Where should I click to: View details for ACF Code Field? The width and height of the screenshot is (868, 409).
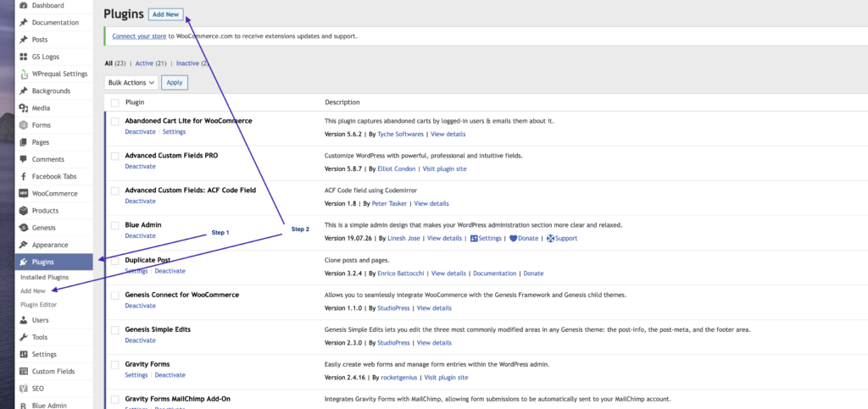pos(431,204)
